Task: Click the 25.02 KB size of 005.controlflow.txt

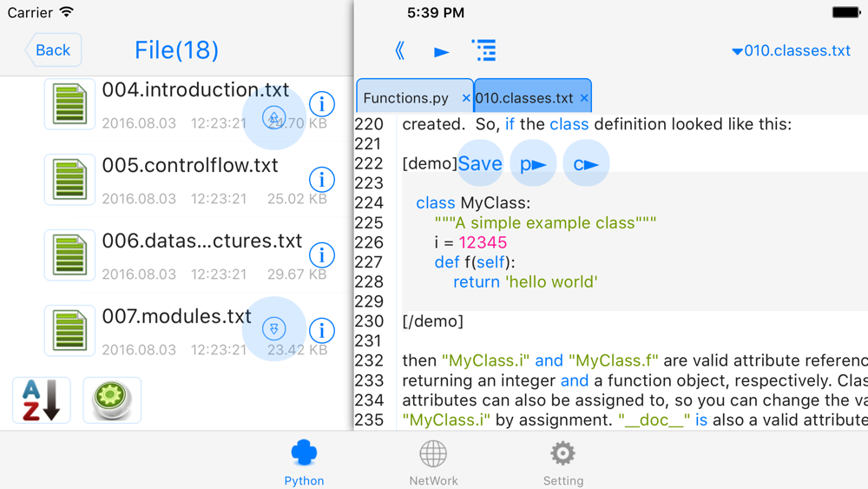Action: coord(297,199)
